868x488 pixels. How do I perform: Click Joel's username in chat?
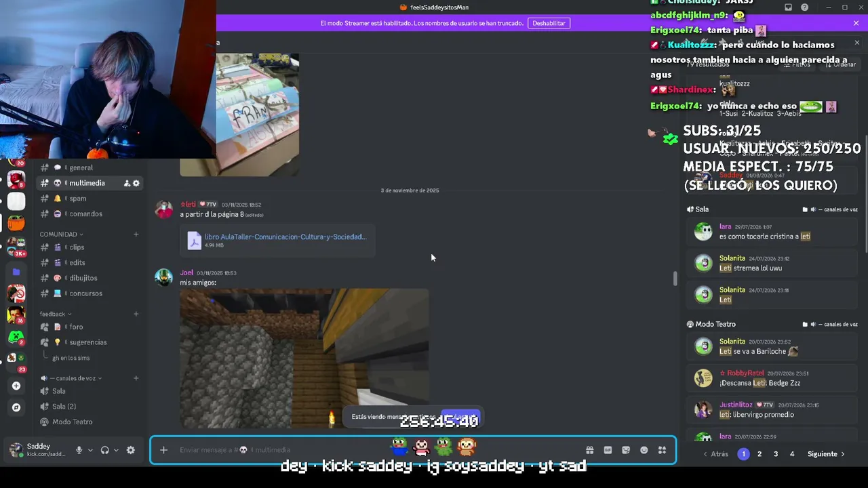pos(186,272)
